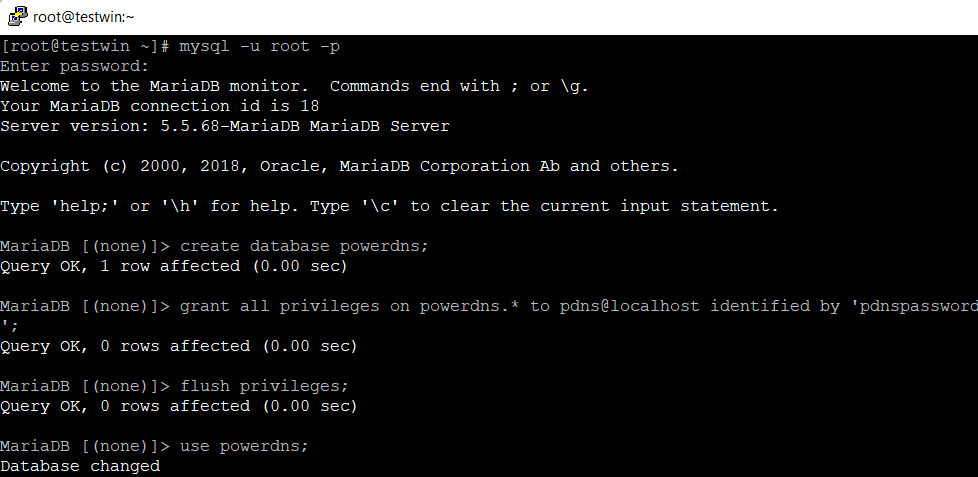Click the Welcome to the MariaDB monitor line
Image resolution: width=978 pixels, height=477 pixels.
[x=294, y=86]
